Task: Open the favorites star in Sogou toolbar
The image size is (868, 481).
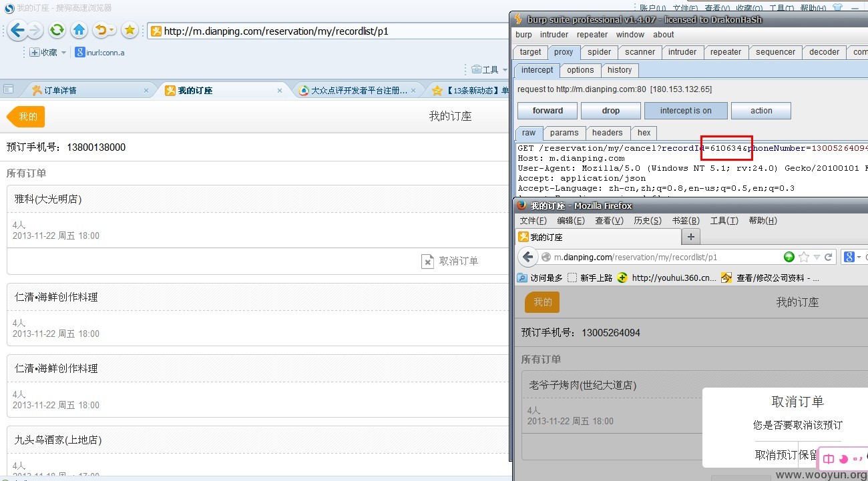Action: coord(130,30)
